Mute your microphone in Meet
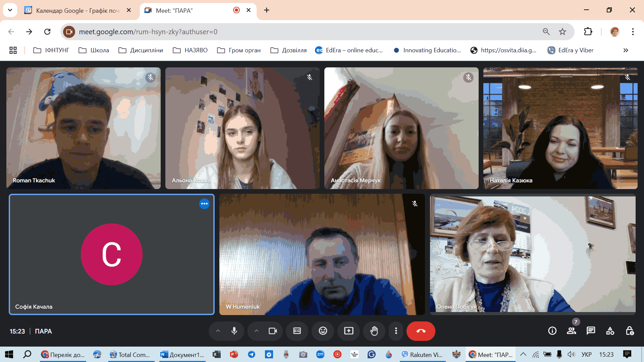The image size is (644, 362). (234, 331)
